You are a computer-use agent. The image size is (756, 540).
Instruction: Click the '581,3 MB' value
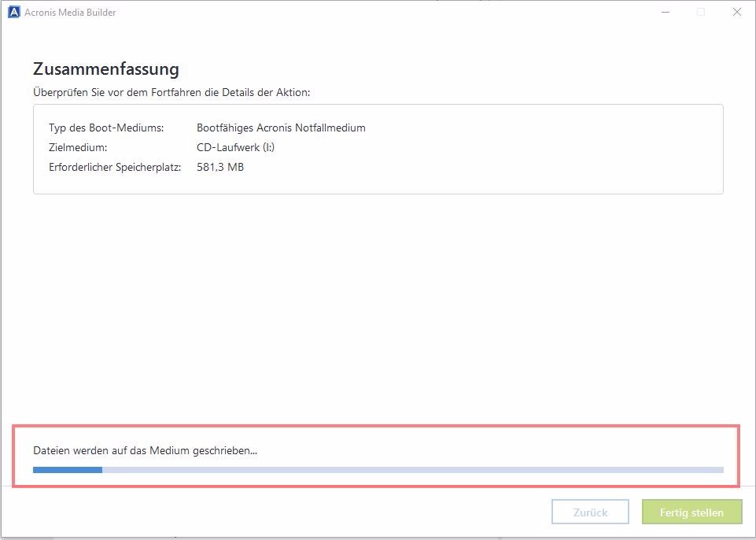pos(220,167)
